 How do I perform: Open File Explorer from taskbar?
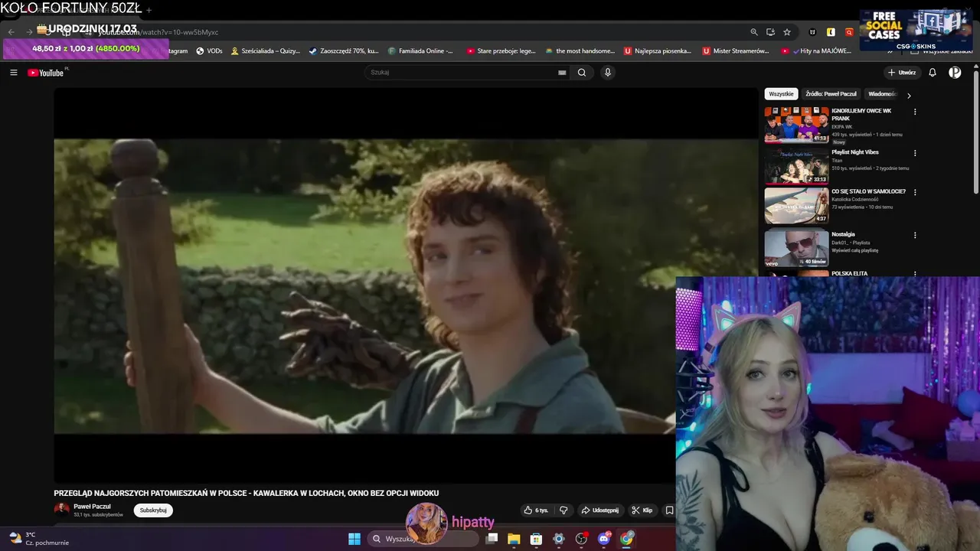[x=514, y=539]
